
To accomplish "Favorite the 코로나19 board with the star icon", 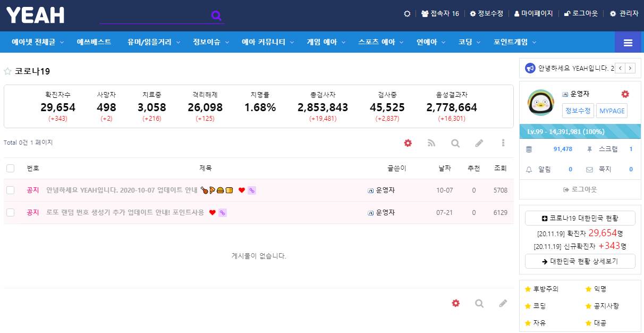I will click(8, 71).
